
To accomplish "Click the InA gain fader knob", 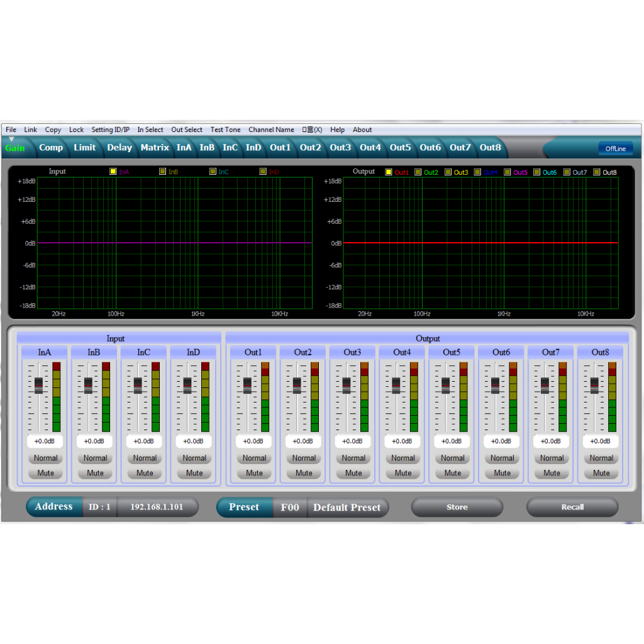I will (38, 386).
